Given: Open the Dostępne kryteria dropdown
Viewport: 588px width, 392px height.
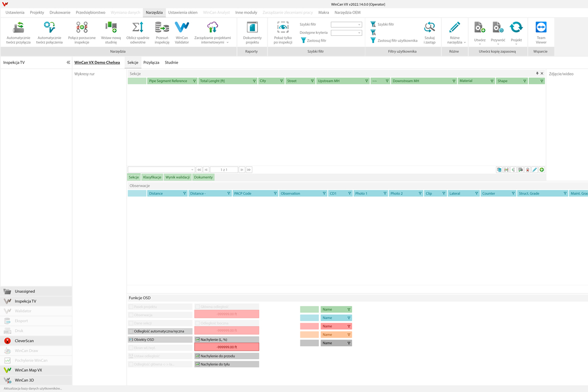Looking at the screenshot, I should click(x=346, y=33).
